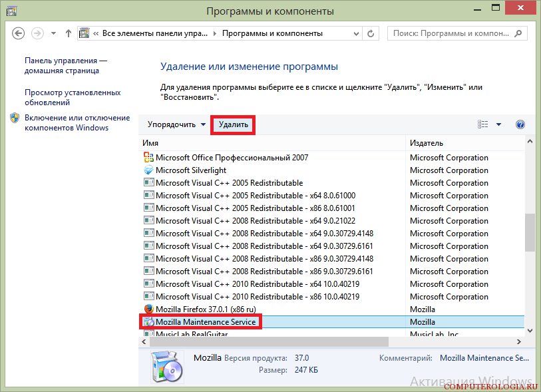Click the horizontal scrollbar thumb
Viewport: 541px width, 392px height.
point(269,341)
